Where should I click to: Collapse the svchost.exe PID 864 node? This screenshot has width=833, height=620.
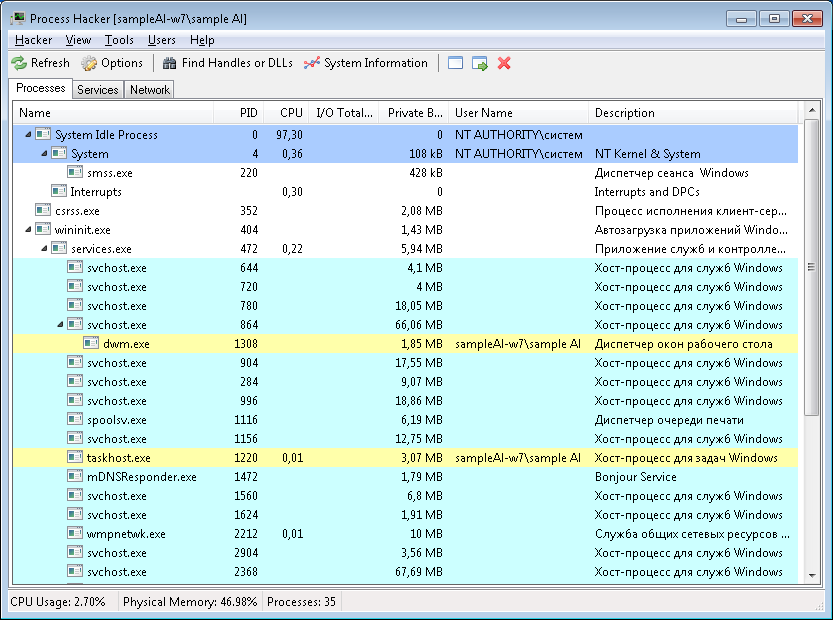60,325
